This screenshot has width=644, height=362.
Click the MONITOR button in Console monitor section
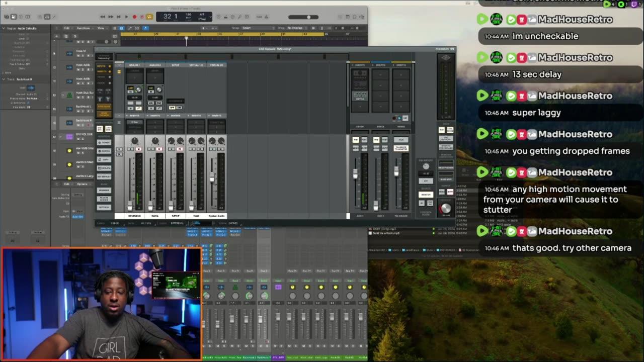(426, 194)
